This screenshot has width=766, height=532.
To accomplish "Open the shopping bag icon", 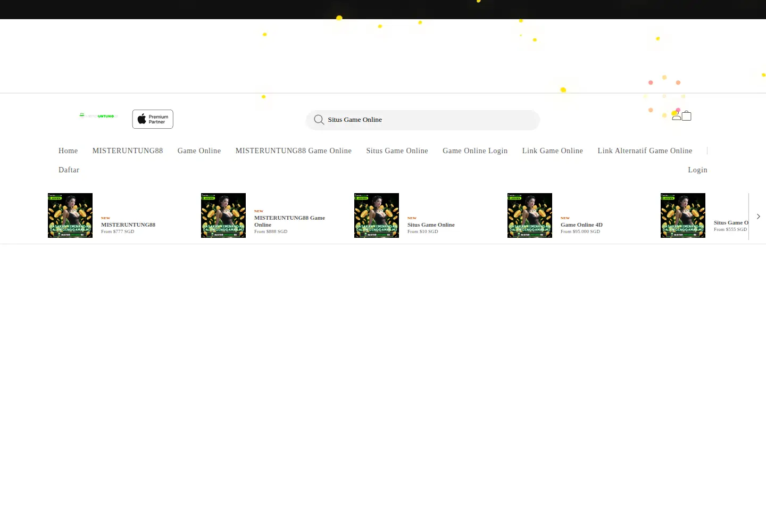I will 687,115.
